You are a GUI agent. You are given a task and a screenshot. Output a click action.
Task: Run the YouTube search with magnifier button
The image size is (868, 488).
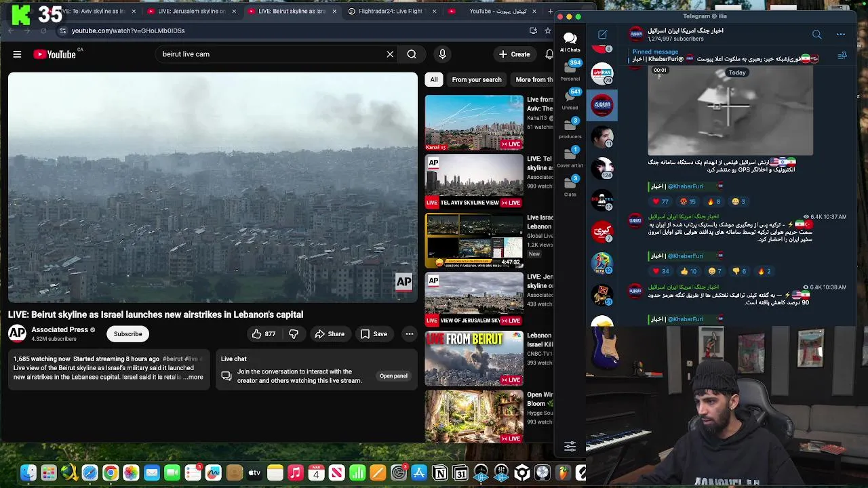[412, 54]
